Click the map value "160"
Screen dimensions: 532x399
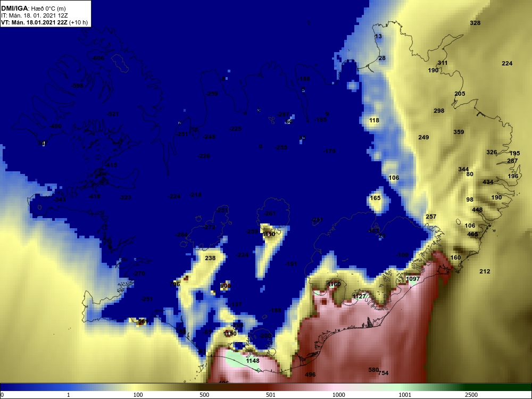point(455,257)
